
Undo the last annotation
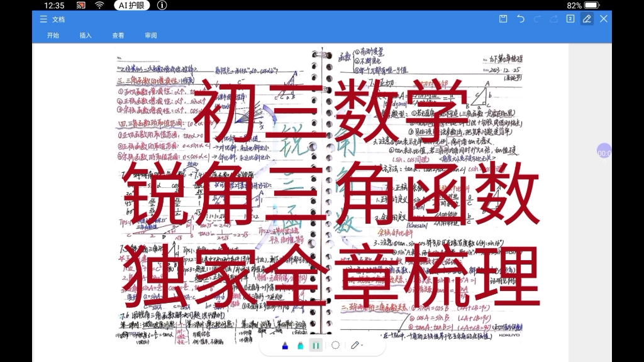pos(520,19)
